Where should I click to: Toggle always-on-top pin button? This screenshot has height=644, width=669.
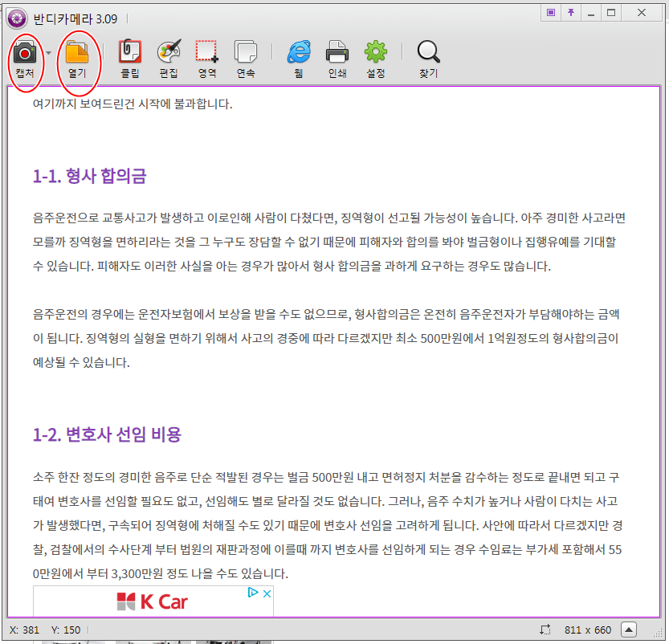pyautogui.click(x=571, y=13)
